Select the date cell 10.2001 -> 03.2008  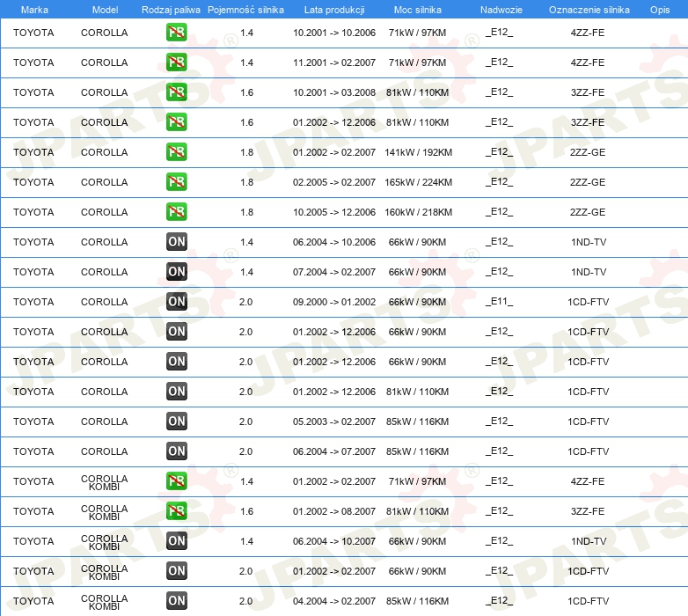coord(334,92)
